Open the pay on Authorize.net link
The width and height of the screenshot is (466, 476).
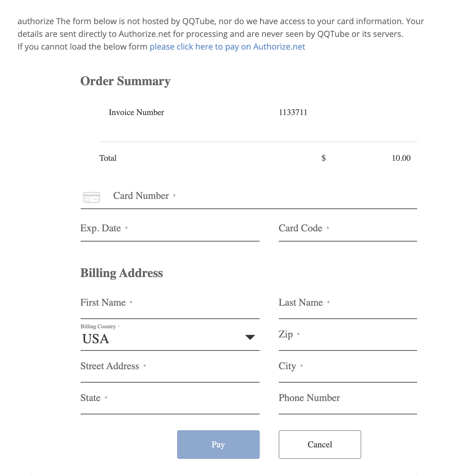pos(227,47)
